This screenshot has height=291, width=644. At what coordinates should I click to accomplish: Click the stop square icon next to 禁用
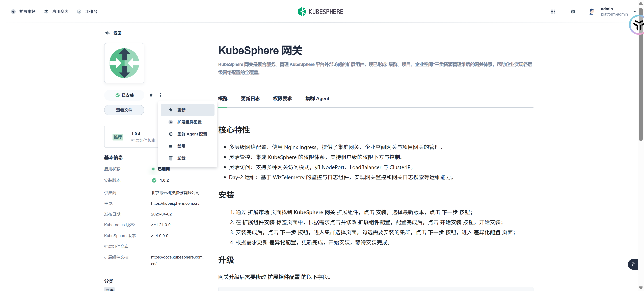(x=171, y=146)
